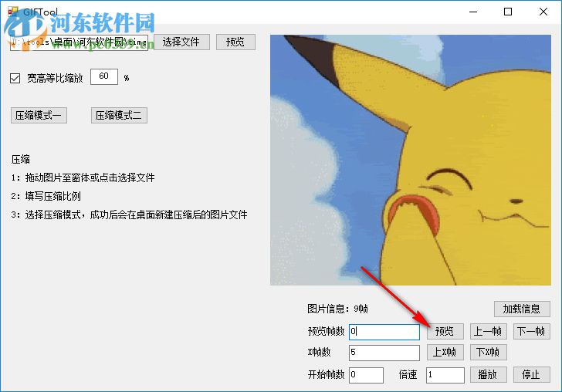Click the 预览帧数 input field
Viewport: 562px width, 392px height.
[384, 332]
